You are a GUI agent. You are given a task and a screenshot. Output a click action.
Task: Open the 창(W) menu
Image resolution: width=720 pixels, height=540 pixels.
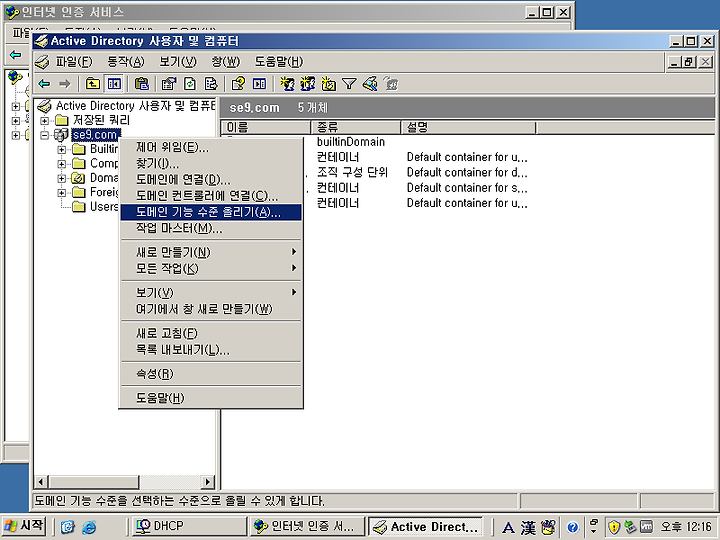coord(225,62)
